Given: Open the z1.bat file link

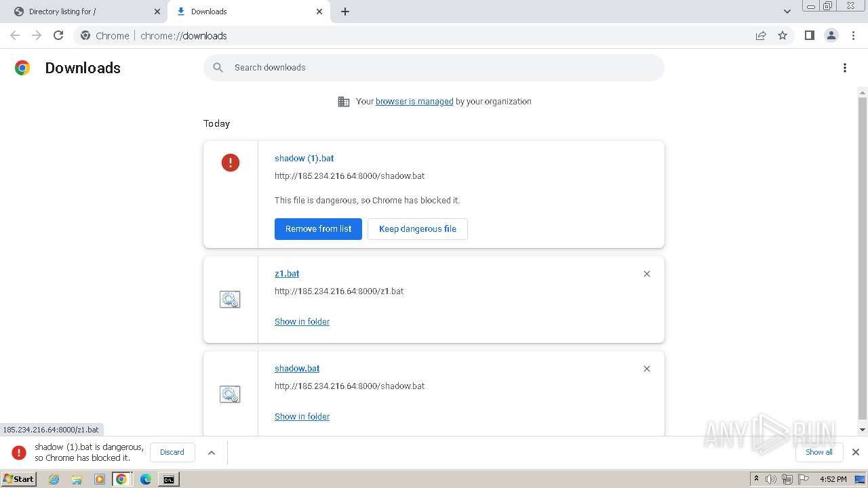Looking at the screenshot, I should coord(287,274).
